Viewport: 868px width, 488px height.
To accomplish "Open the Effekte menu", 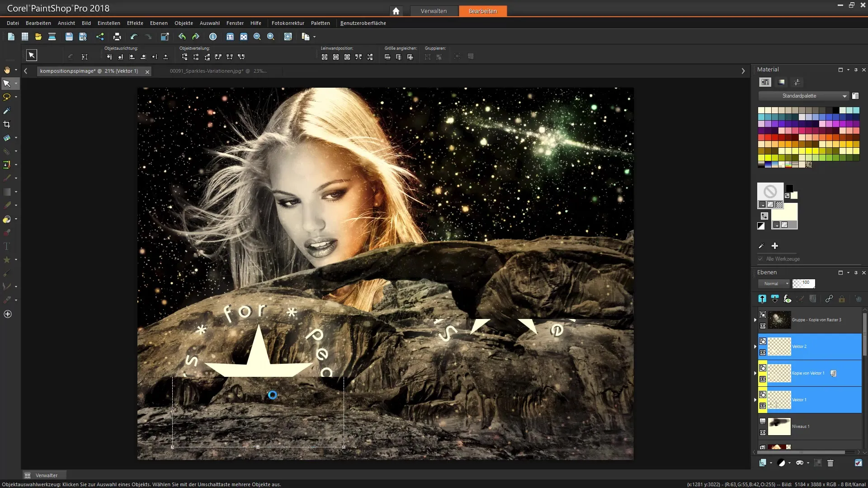I will tap(135, 23).
